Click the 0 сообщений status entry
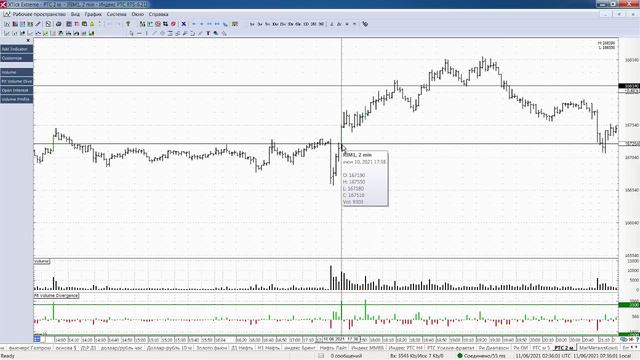 tap(346, 356)
